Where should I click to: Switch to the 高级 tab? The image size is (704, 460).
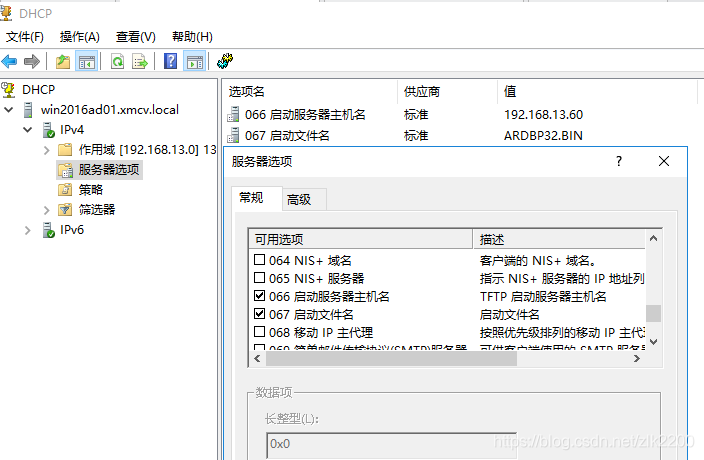[x=304, y=200]
